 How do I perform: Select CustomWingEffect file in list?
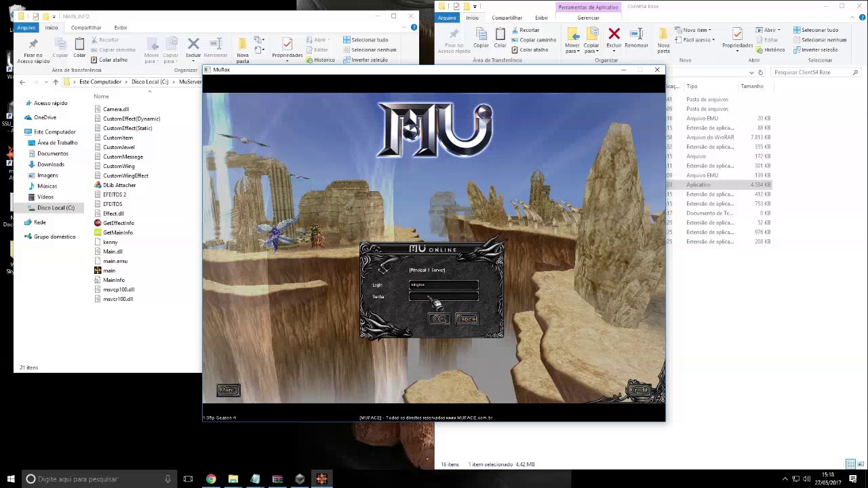[x=125, y=176]
